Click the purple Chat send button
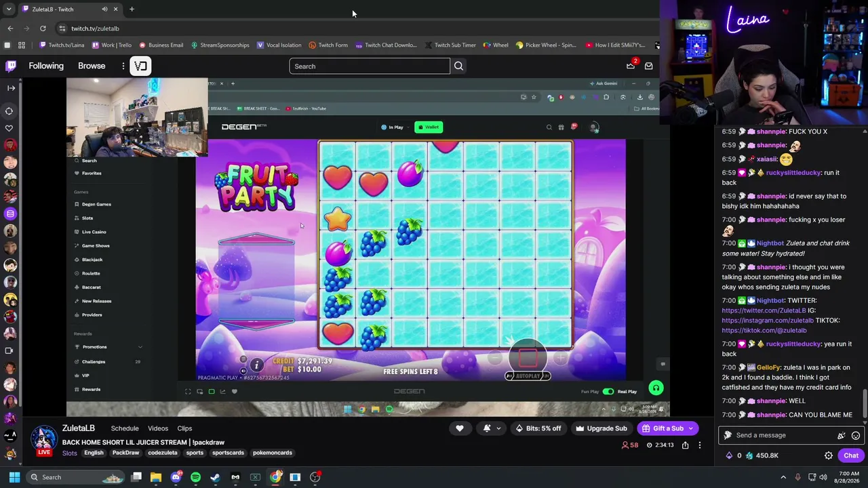The width and height of the screenshot is (868, 488). tap(851, 455)
